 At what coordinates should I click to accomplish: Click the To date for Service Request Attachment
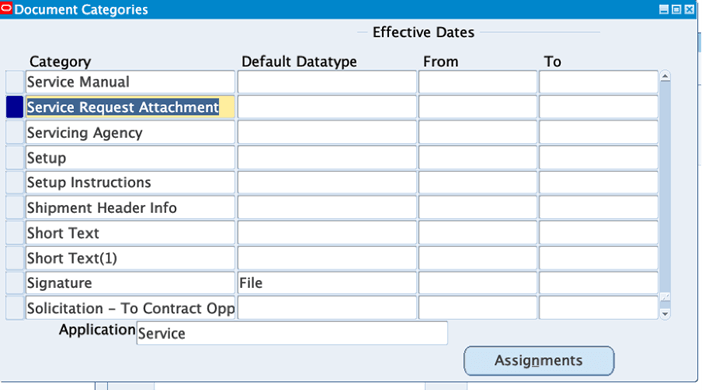(599, 107)
